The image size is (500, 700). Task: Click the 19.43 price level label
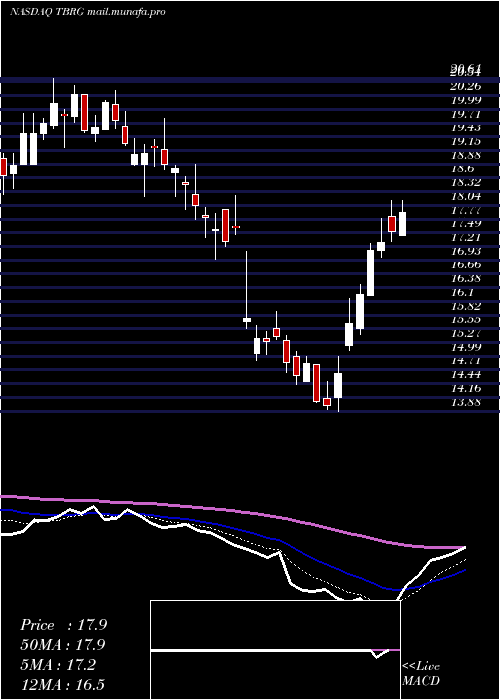click(466, 128)
